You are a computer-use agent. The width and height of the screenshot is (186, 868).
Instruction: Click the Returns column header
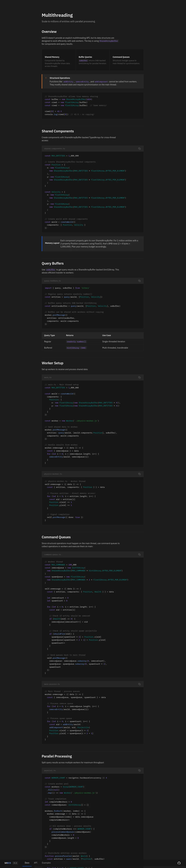click(70, 335)
